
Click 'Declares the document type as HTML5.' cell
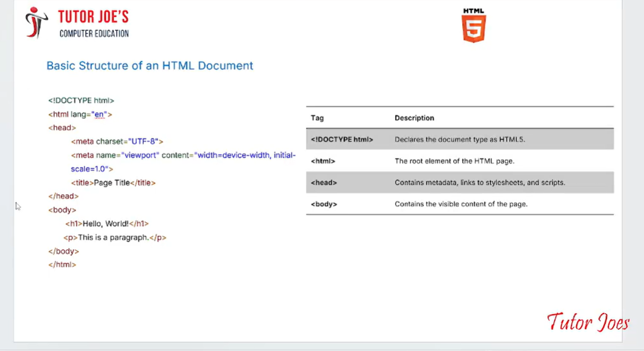(460, 140)
